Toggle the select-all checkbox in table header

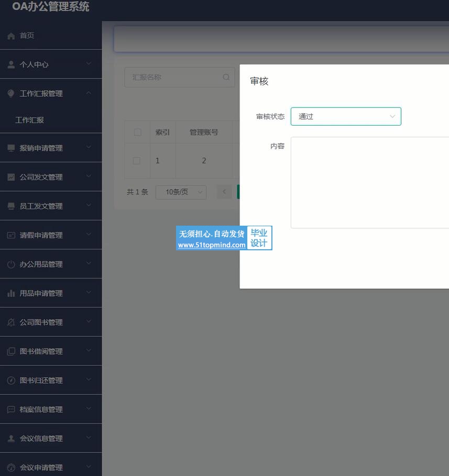(x=137, y=132)
